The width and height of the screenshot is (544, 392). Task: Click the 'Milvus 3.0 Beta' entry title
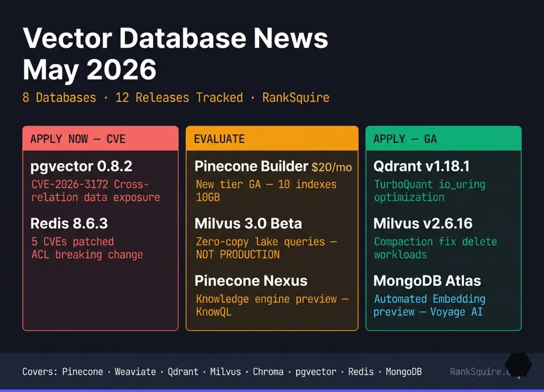coord(248,223)
